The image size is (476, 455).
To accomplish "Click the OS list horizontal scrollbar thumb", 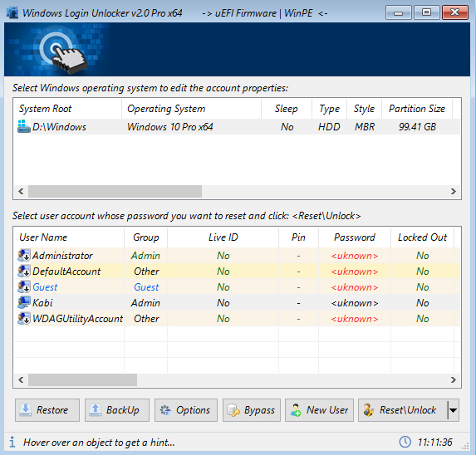I will [x=115, y=192].
